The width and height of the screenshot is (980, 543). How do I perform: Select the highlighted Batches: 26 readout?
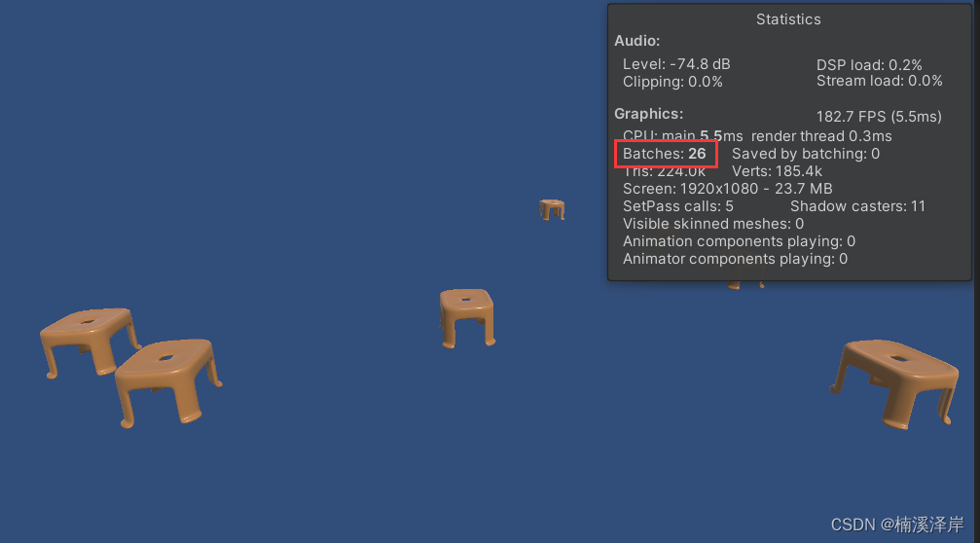click(665, 154)
